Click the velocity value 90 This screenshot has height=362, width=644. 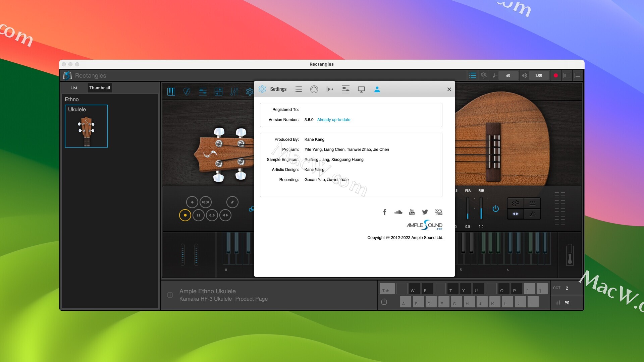pos(567,303)
